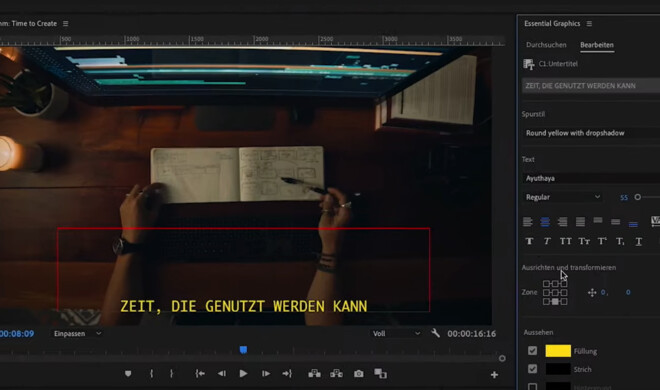
Task: Toggle the Strich stroke checkbox
Action: [x=532, y=369]
